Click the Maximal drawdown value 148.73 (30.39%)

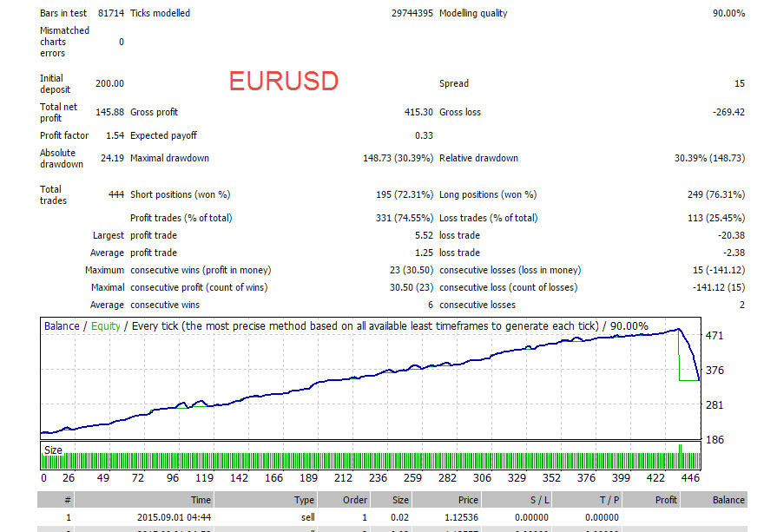click(398, 159)
